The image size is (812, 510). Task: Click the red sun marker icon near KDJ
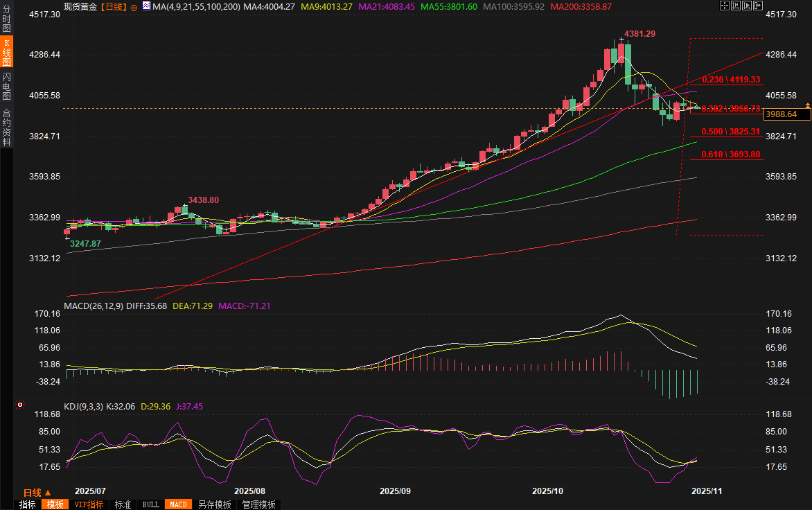(20, 405)
